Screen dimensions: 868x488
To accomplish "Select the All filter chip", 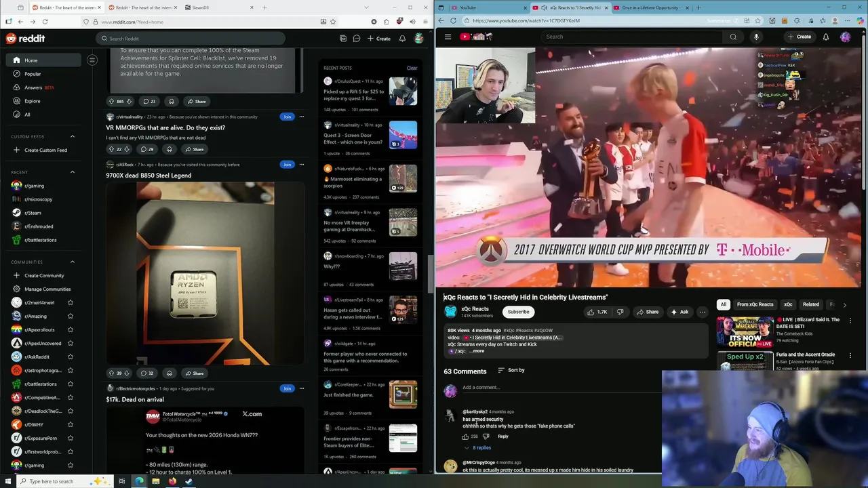I will click(x=724, y=304).
